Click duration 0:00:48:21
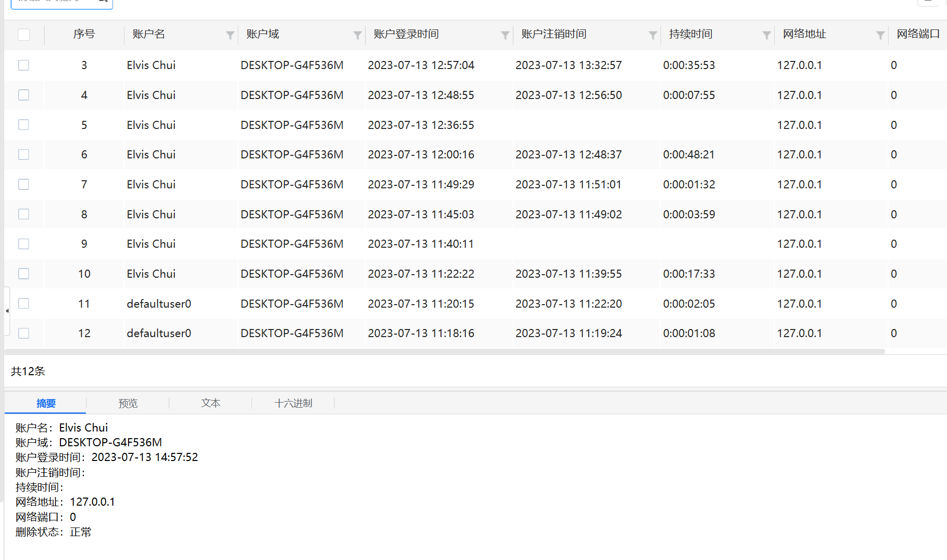 pos(689,154)
